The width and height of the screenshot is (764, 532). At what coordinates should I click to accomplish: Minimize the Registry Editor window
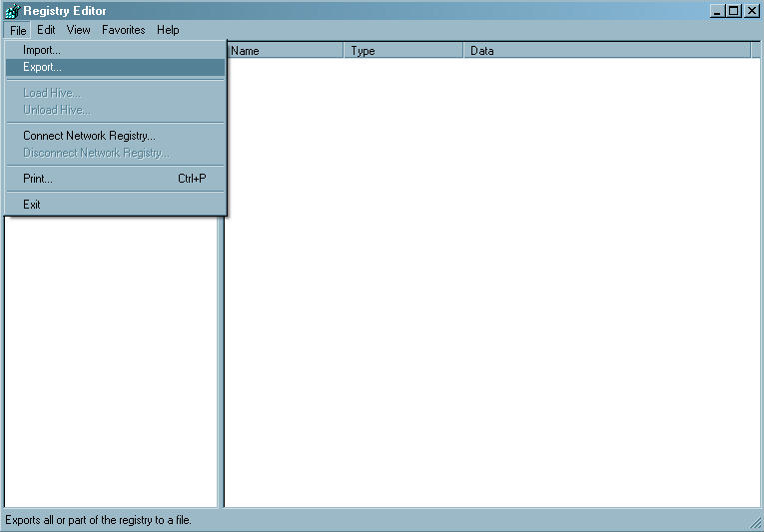click(717, 11)
